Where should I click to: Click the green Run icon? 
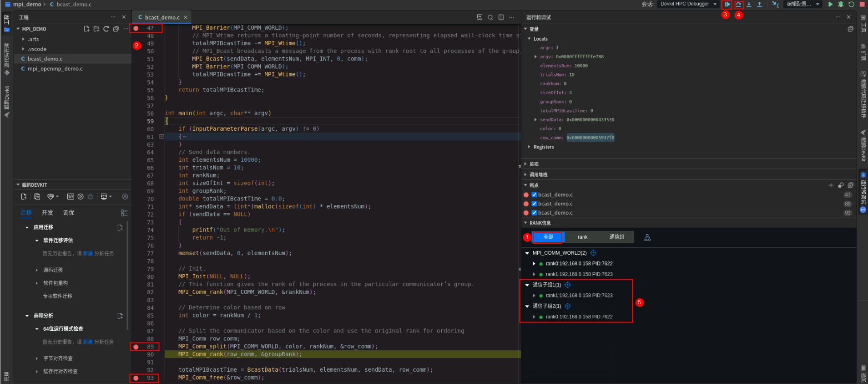[831, 4]
